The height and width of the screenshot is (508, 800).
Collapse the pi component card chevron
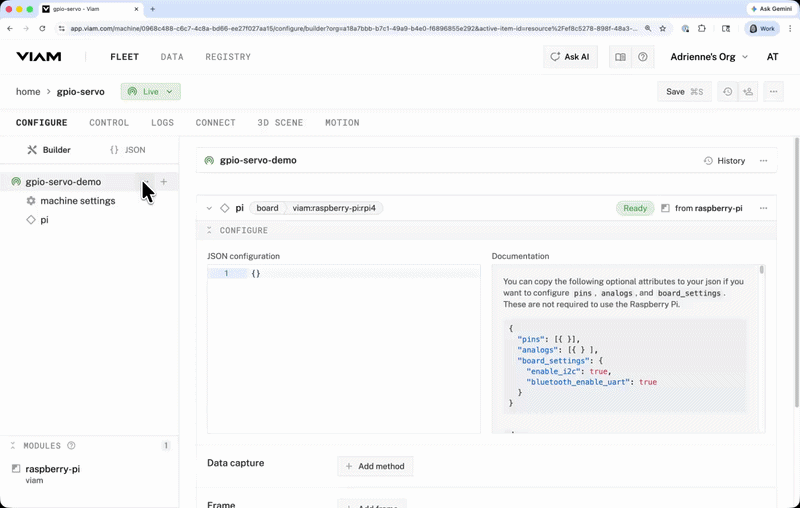pyautogui.click(x=209, y=208)
